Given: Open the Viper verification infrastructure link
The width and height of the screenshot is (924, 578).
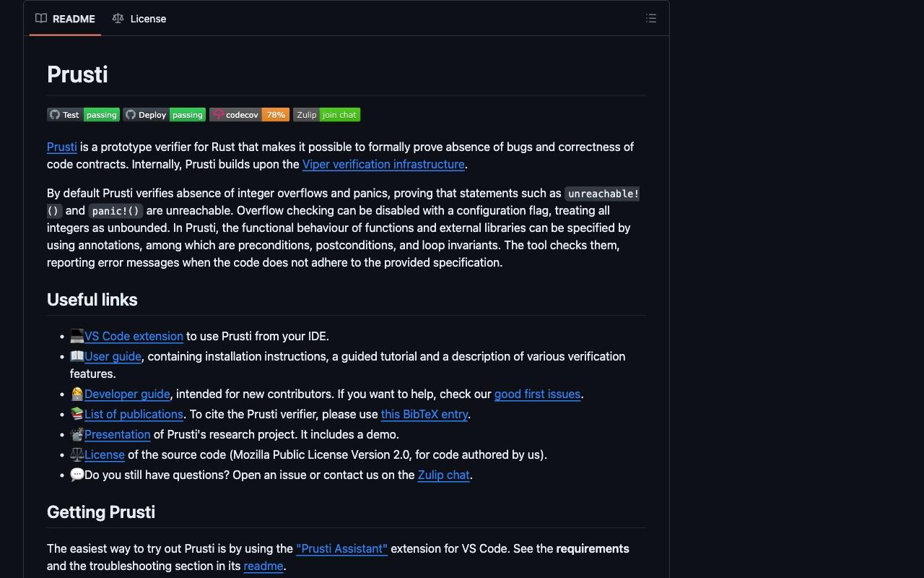Looking at the screenshot, I should pos(383,164).
